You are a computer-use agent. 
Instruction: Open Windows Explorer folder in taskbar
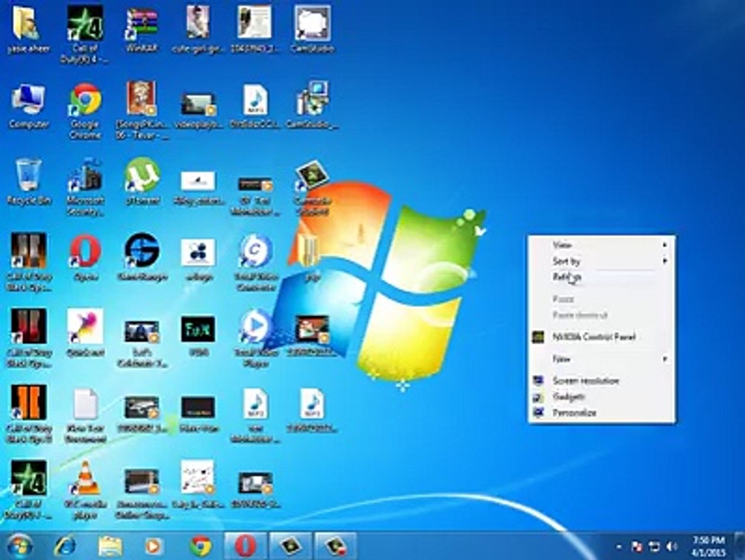pyautogui.click(x=110, y=546)
